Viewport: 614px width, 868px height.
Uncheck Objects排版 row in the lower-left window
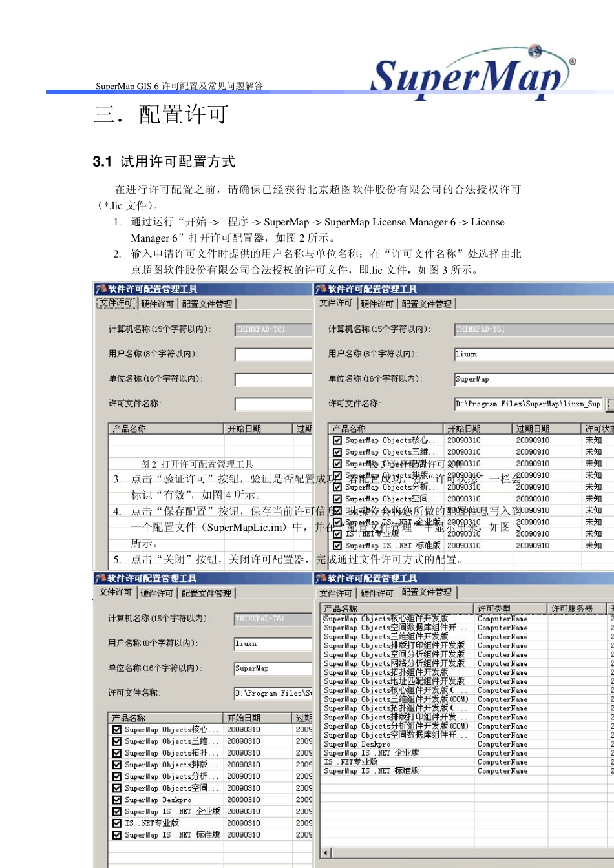117,765
